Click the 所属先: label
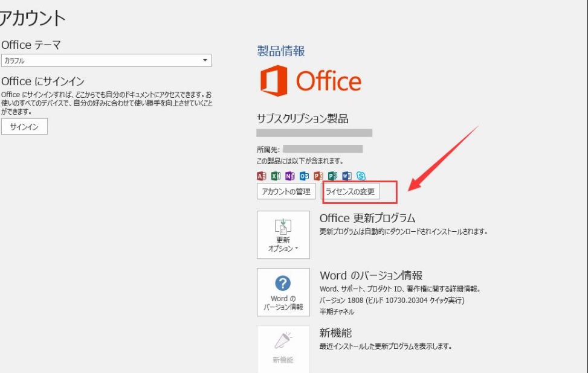The height and width of the screenshot is (373, 588). point(268,150)
